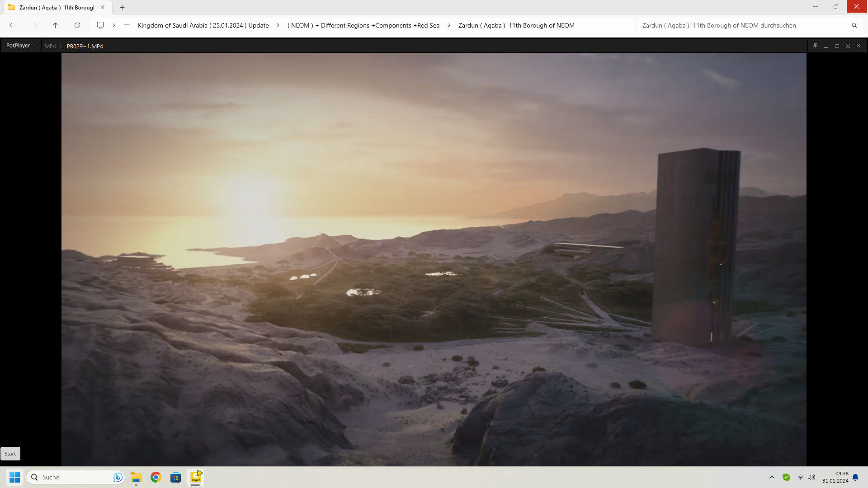Viewport: 868px width, 488px height.
Task: Refresh the current folder view
Action: (x=77, y=25)
